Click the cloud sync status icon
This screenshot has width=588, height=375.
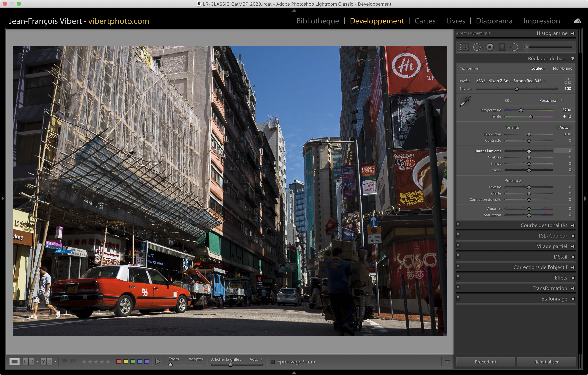click(577, 21)
